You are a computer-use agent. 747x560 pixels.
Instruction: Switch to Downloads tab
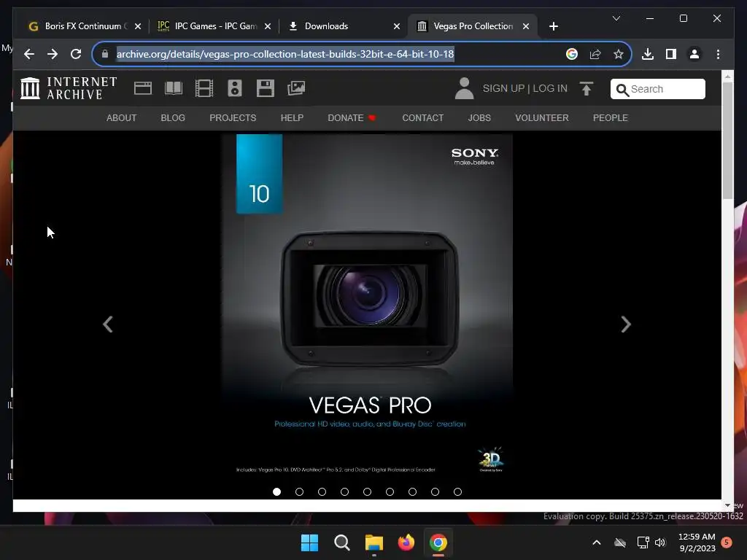[x=344, y=26]
